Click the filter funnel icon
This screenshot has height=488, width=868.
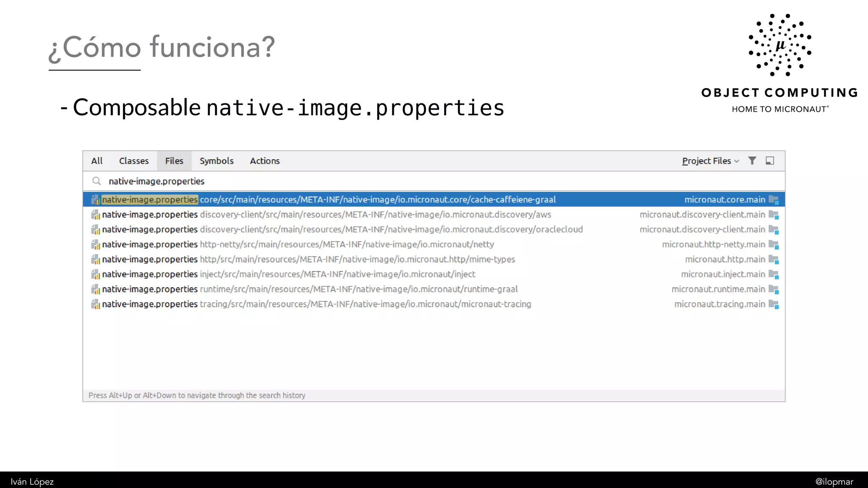click(x=752, y=161)
